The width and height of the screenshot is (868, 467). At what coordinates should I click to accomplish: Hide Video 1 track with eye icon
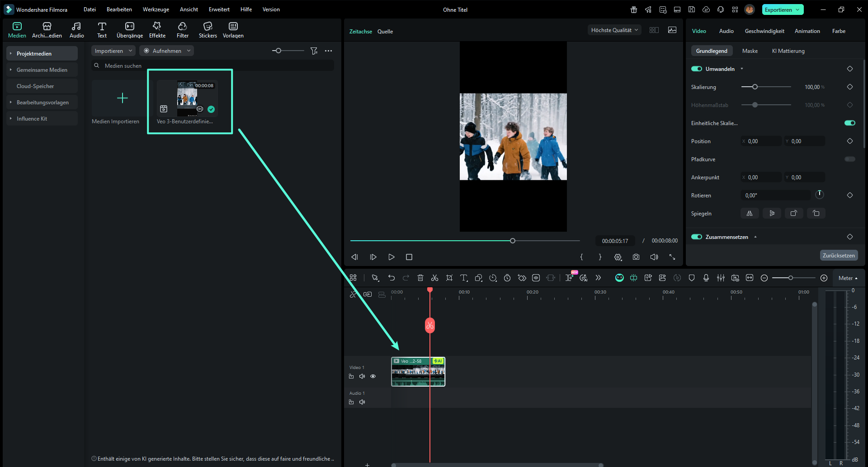tap(373, 376)
